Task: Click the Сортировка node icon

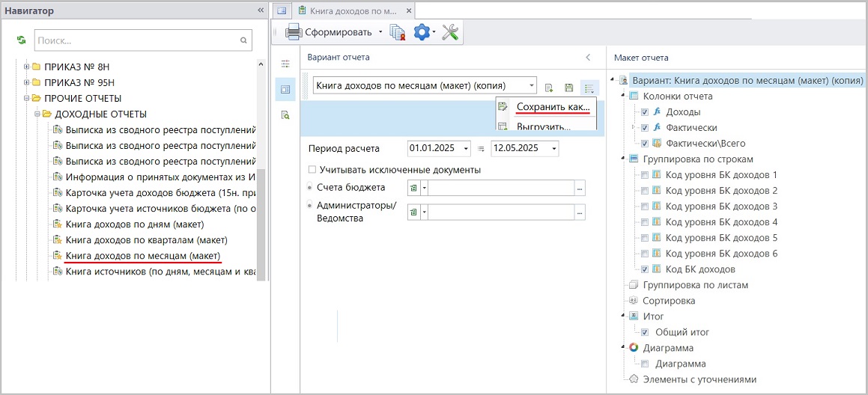Action: tap(634, 301)
